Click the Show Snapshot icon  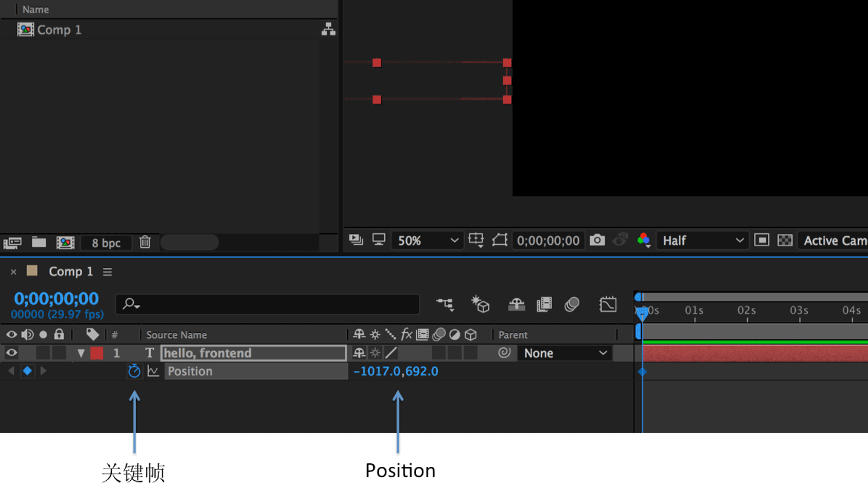tap(620, 240)
